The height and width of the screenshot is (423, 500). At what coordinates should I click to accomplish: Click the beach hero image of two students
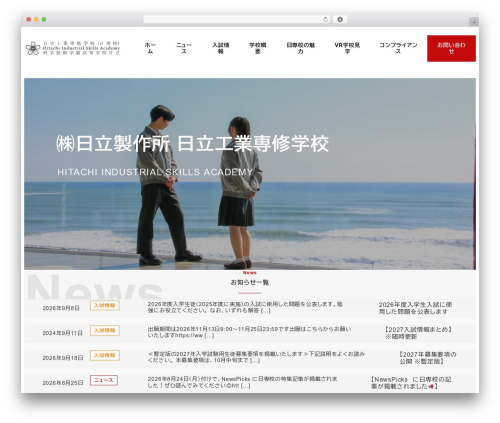coord(250,174)
